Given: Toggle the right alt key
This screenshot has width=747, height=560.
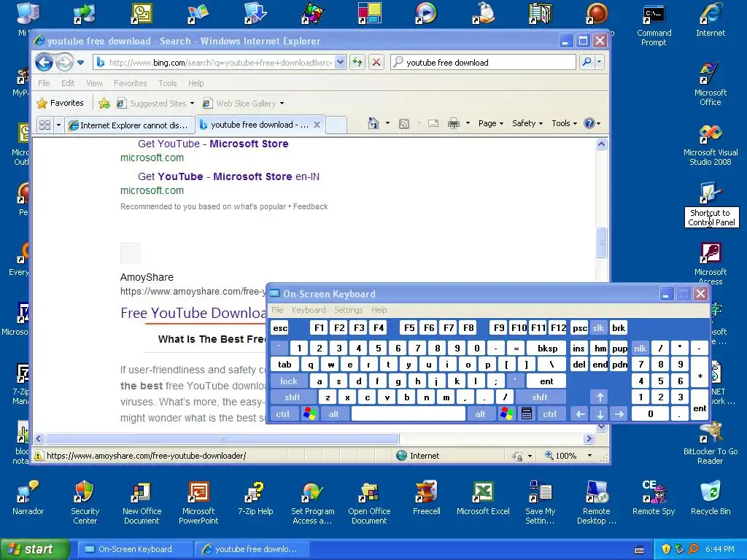Looking at the screenshot, I should [x=480, y=414].
